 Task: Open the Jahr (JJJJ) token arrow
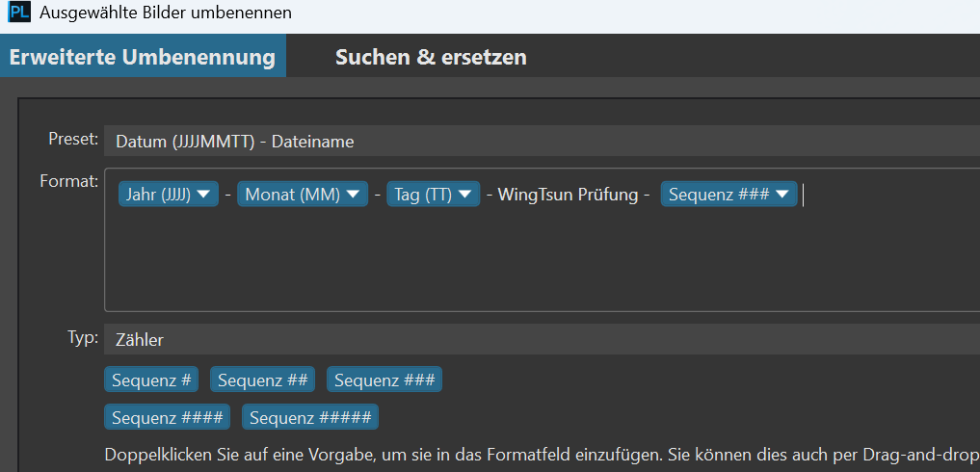(204, 195)
